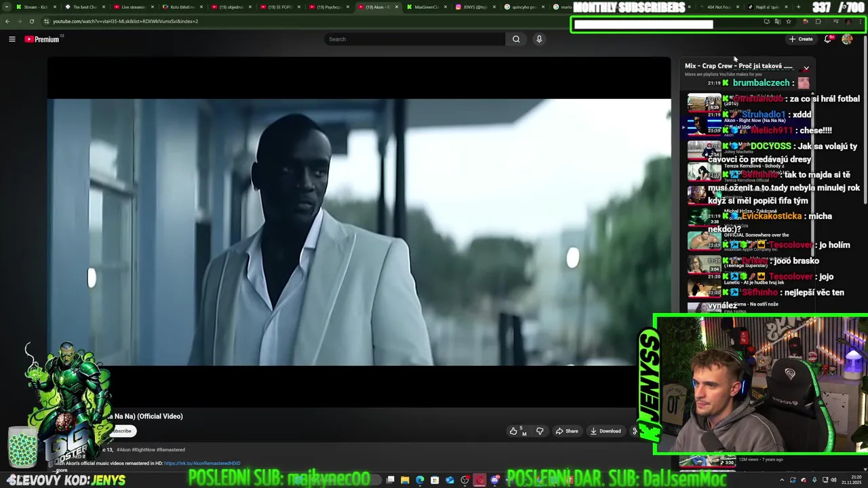Viewport: 868px width, 488px height.
Task: Close the (19) Akon tab
Action: tap(397, 7)
